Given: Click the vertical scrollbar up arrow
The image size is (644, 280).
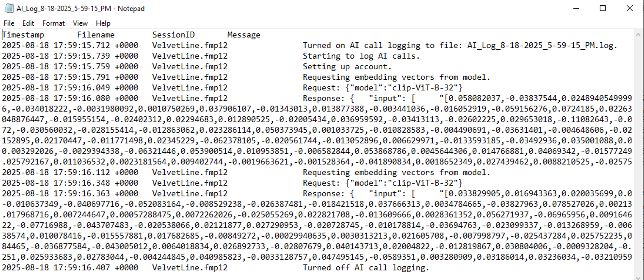Looking at the screenshot, I should coord(638,35).
